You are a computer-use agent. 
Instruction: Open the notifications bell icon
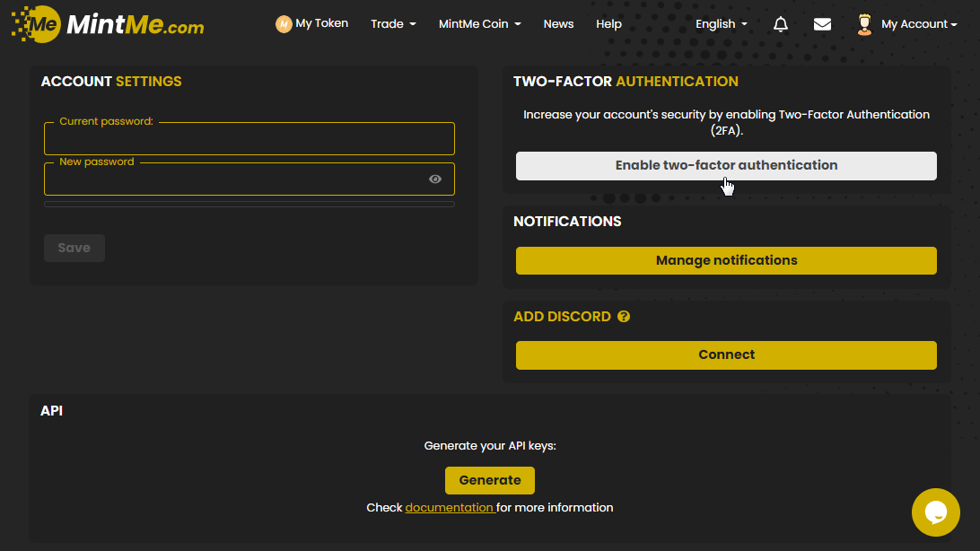click(781, 24)
